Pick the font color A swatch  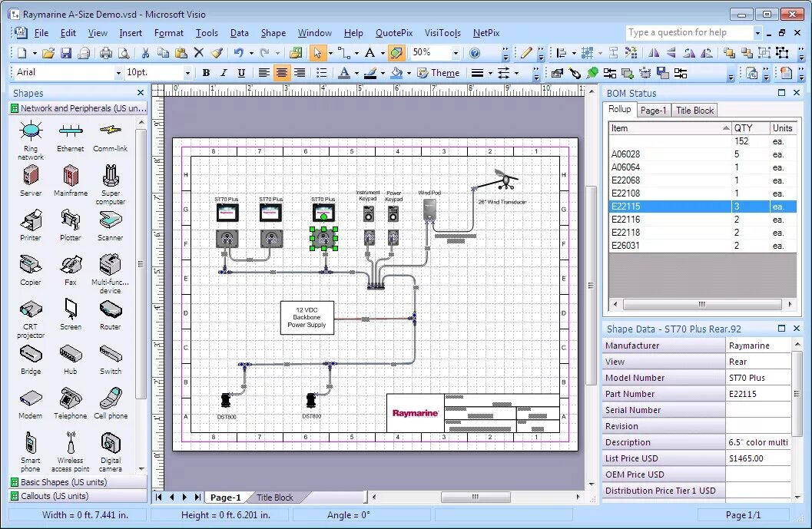click(x=344, y=73)
